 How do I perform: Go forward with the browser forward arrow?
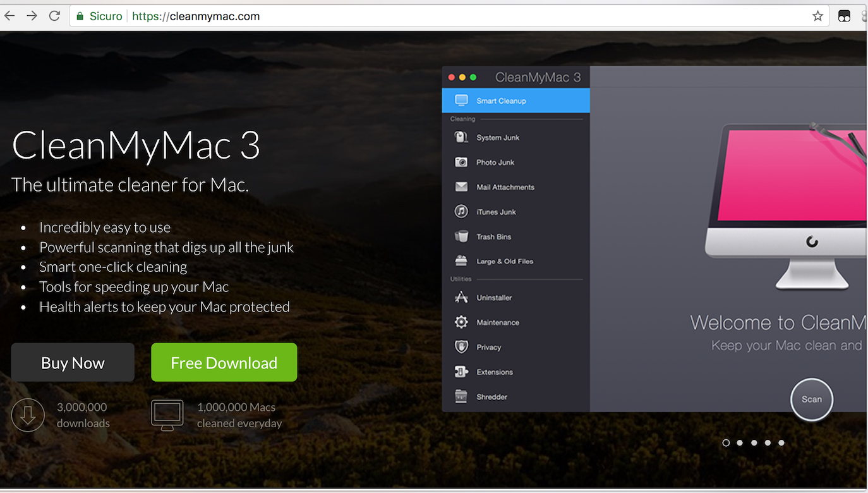pos(32,16)
